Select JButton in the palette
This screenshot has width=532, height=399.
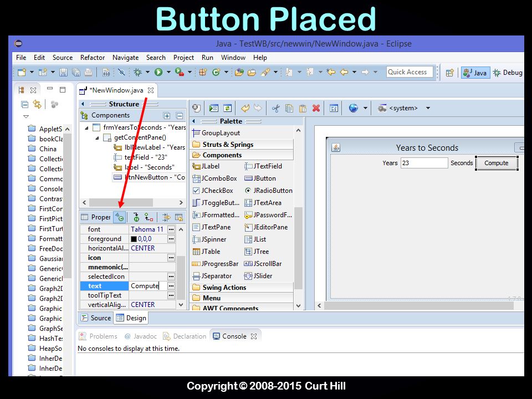click(260, 178)
